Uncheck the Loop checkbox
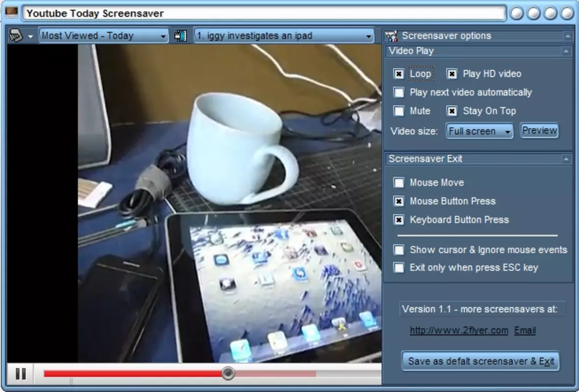This screenshot has height=392, width=579. click(x=399, y=74)
